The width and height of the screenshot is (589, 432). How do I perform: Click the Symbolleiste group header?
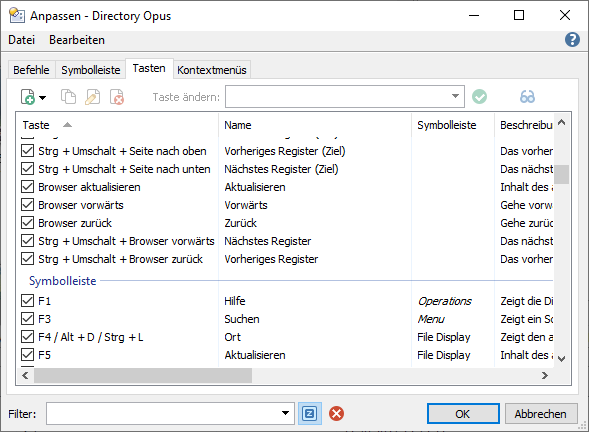click(62, 281)
